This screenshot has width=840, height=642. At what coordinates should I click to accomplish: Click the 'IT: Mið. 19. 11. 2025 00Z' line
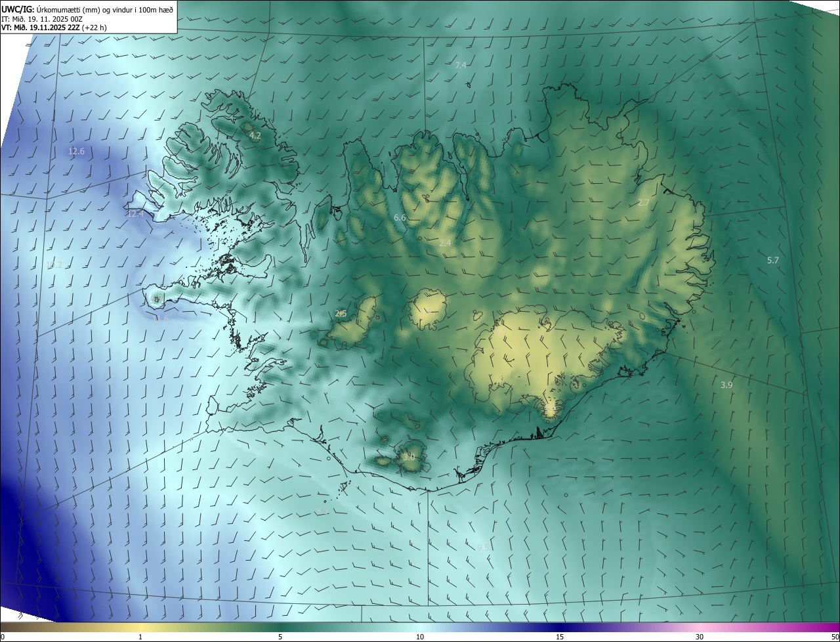pyautogui.click(x=42, y=19)
